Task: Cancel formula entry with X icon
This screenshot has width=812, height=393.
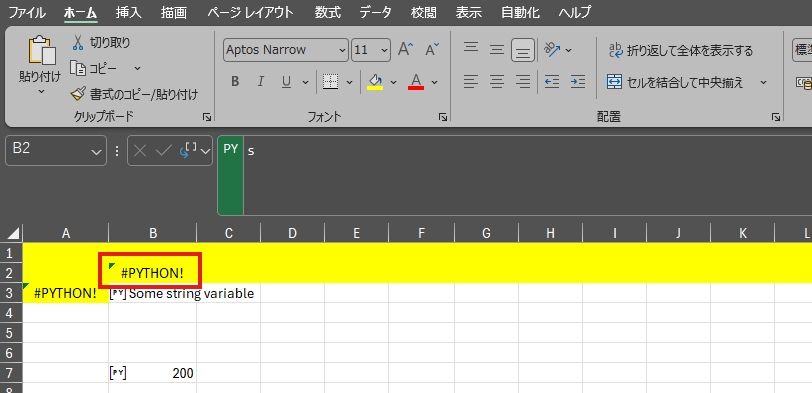Action: (x=140, y=151)
